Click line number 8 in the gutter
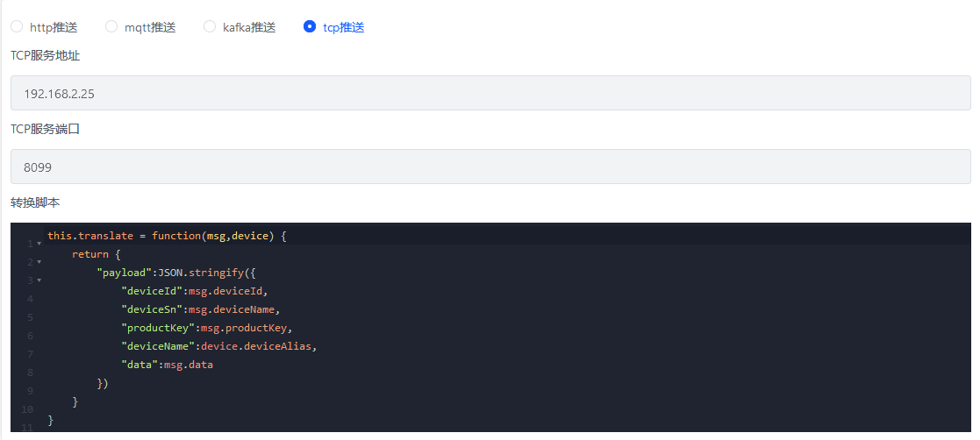The image size is (980, 440). tap(30, 373)
